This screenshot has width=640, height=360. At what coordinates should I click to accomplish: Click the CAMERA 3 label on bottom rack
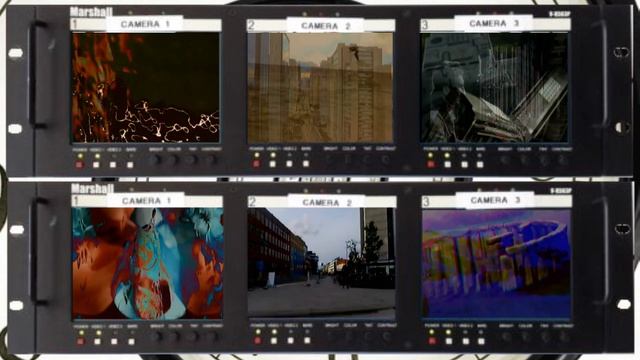point(495,200)
